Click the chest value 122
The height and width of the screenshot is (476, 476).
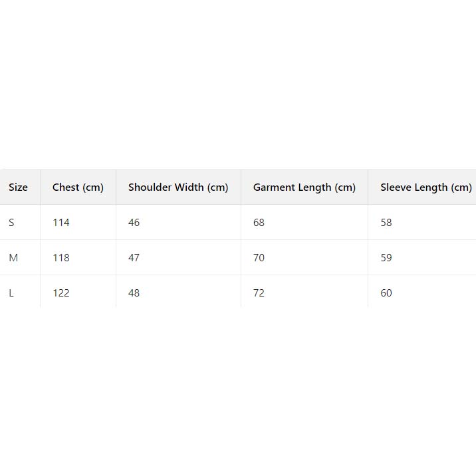click(61, 293)
